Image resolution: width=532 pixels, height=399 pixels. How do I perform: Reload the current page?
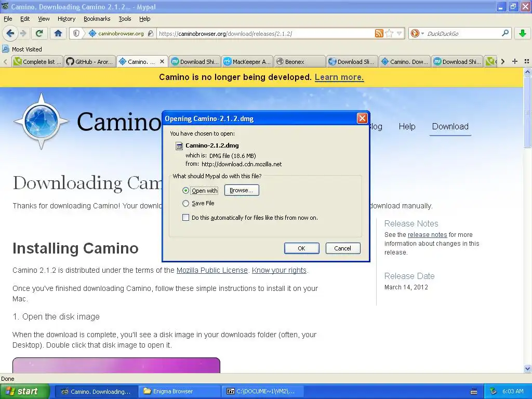(x=39, y=33)
